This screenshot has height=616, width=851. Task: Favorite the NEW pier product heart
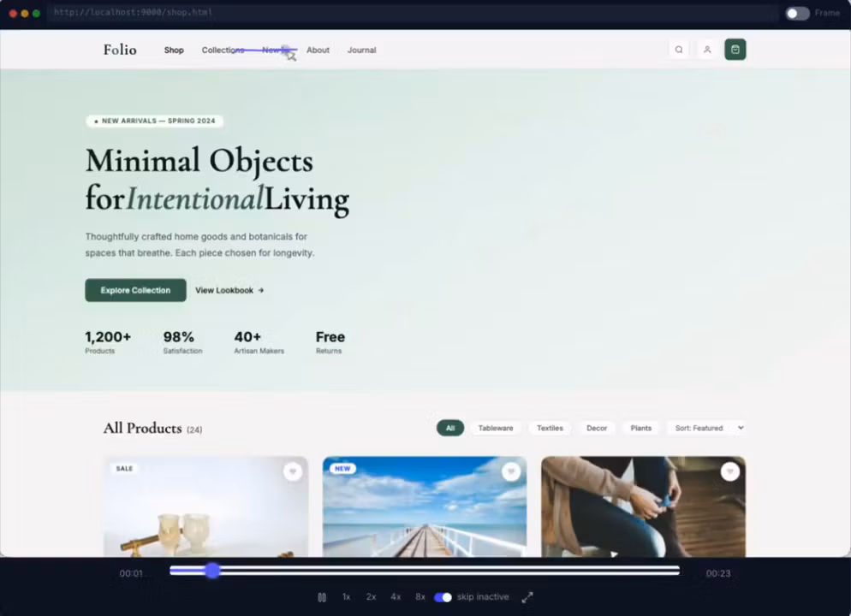pyautogui.click(x=511, y=471)
